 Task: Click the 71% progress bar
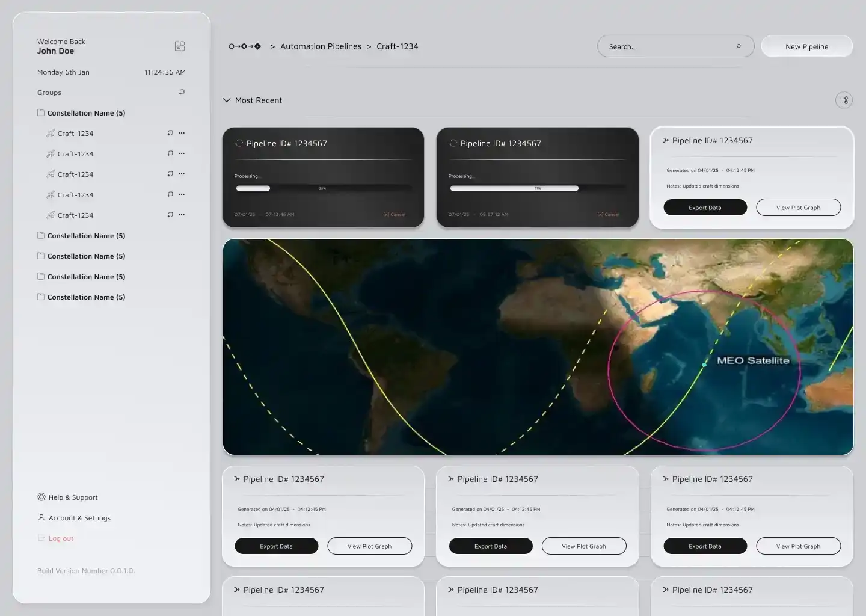click(538, 188)
